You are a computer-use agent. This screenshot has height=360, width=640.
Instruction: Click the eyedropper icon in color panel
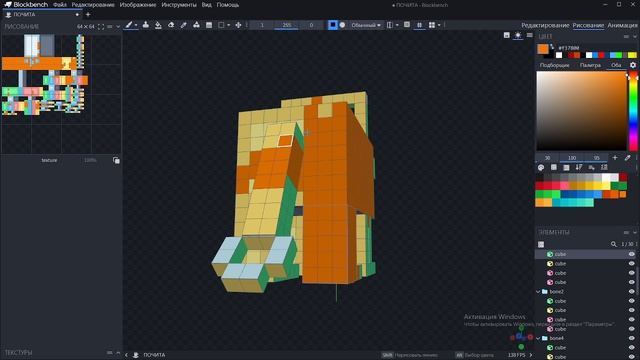(627, 158)
